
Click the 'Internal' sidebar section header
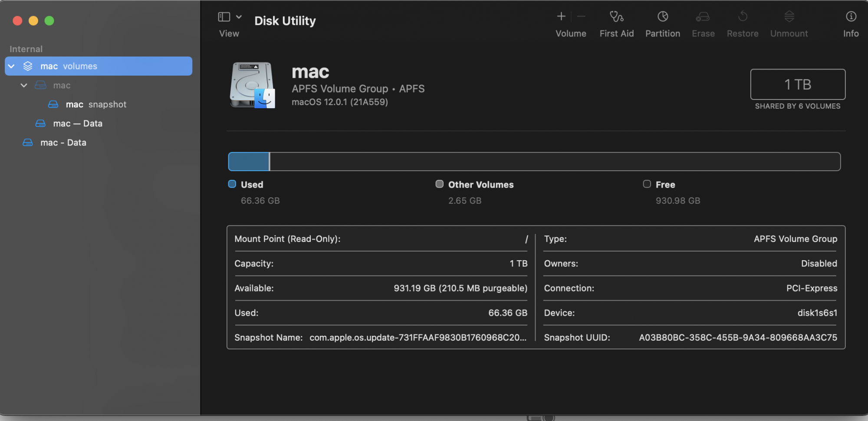26,49
